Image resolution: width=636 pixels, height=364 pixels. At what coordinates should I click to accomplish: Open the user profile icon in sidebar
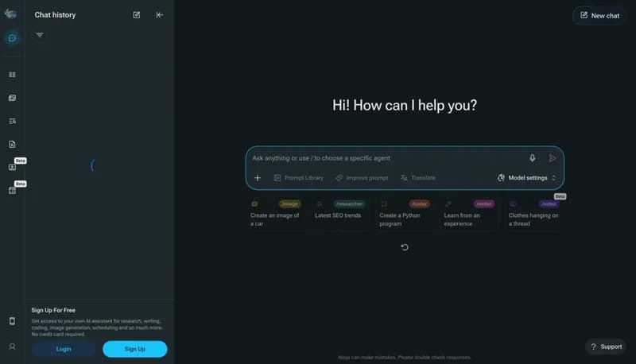[12, 347]
